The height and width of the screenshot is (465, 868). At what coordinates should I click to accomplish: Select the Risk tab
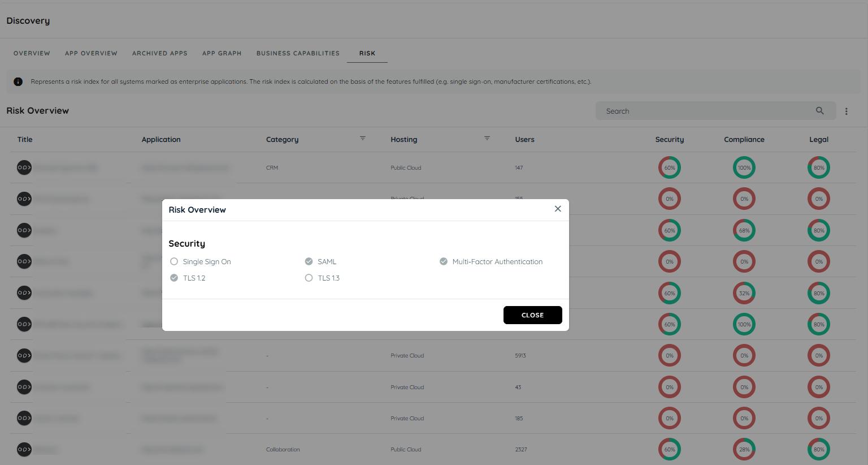tap(367, 53)
